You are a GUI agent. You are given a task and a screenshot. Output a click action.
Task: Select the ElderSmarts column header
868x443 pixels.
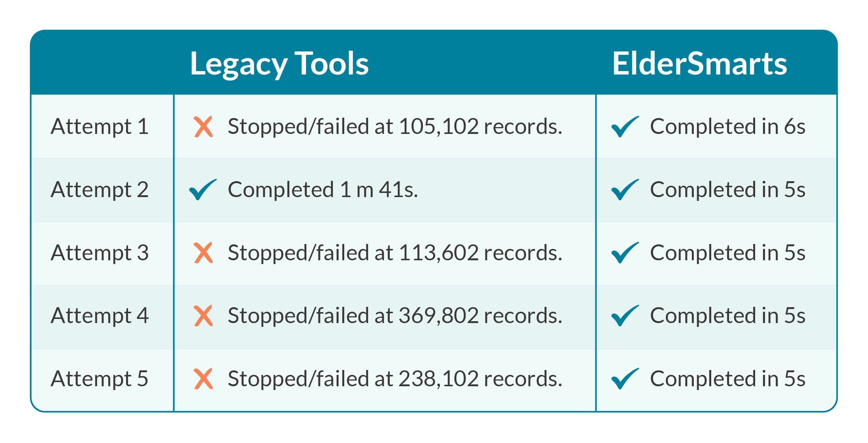pyautogui.click(x=700, y=63)
